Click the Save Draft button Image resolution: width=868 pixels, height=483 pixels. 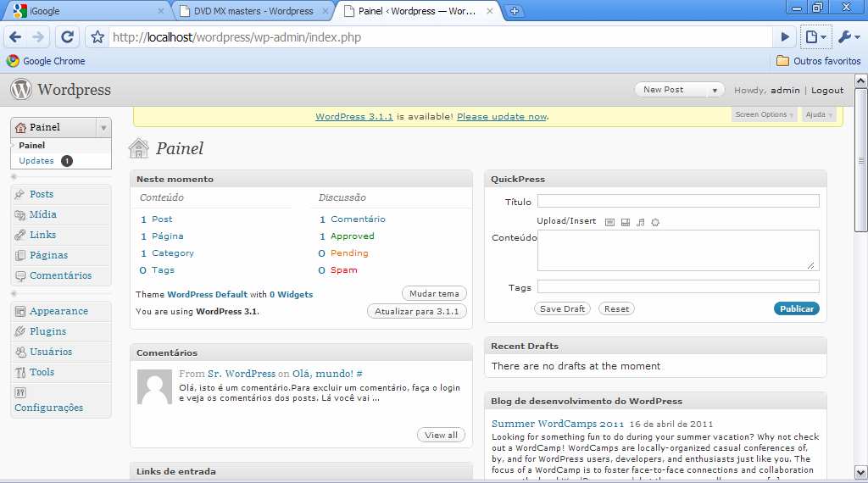click(562, 308)
